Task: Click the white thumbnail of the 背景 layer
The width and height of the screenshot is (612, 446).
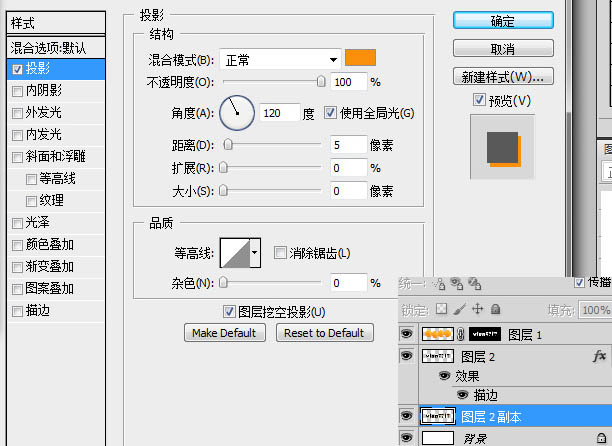Action: 438,438
